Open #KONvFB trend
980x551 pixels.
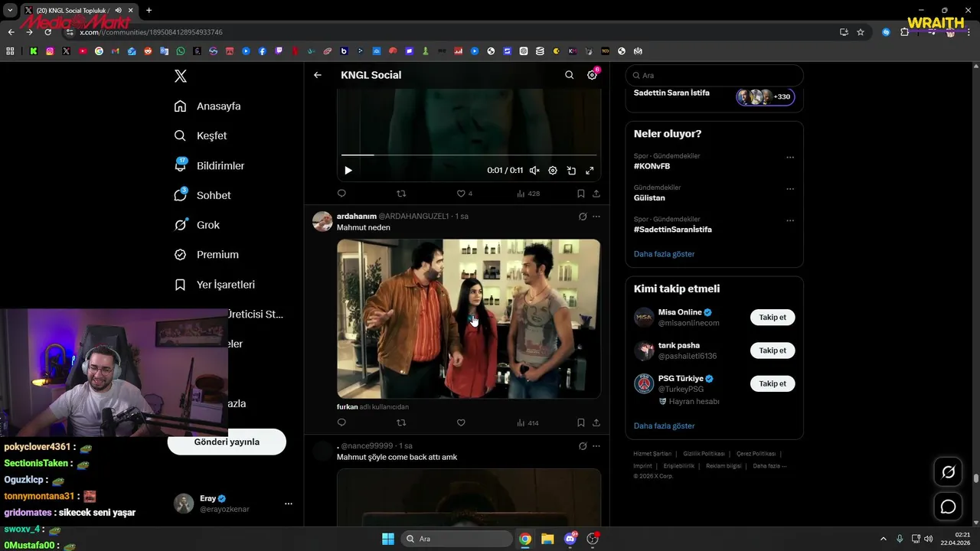(x=652, y=166)
